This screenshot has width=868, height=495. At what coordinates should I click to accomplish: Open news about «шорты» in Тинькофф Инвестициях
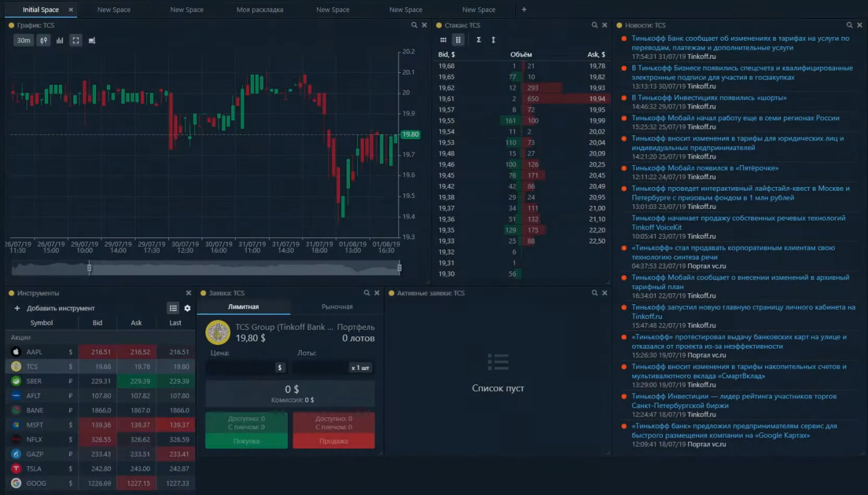[709, 98]
